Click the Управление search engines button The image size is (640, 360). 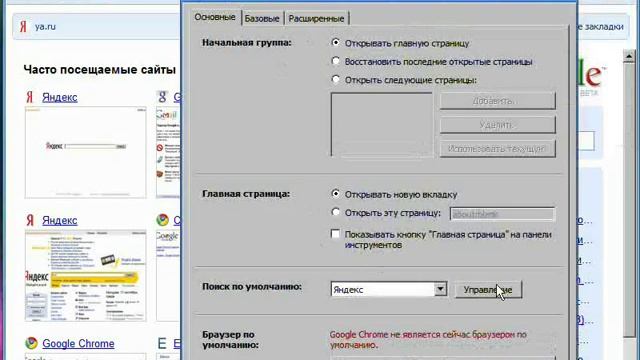point(488,290)
